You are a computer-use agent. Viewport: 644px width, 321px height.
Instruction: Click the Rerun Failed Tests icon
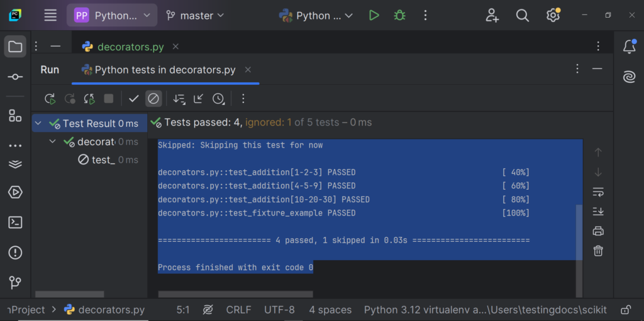tap(70, 99)
